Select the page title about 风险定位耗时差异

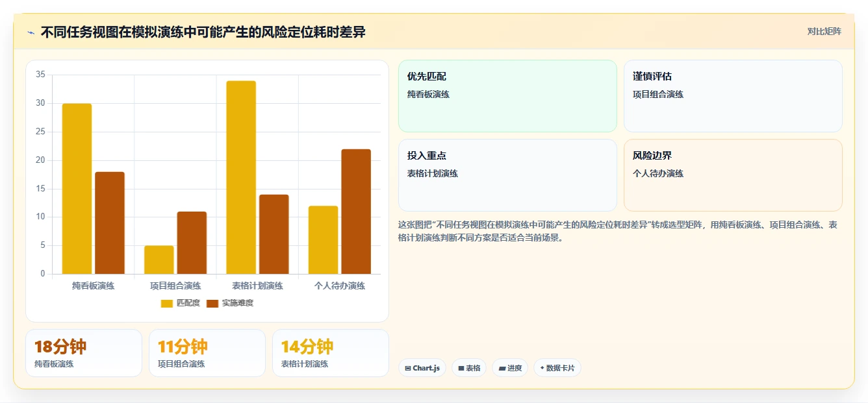click(203, 32)
